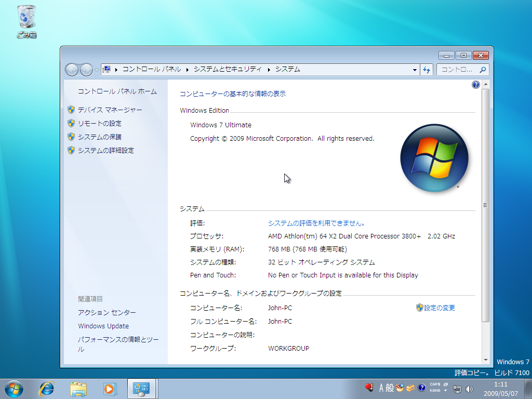
Task: Select the "WORKGROUP" value
Action: 289,349
